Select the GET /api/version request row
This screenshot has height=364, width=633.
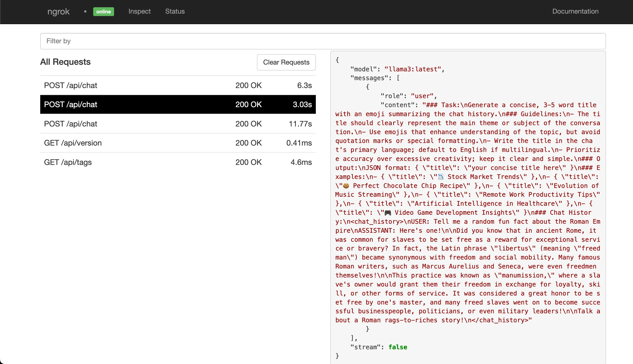pyautogui.click(x=178, y=143)
